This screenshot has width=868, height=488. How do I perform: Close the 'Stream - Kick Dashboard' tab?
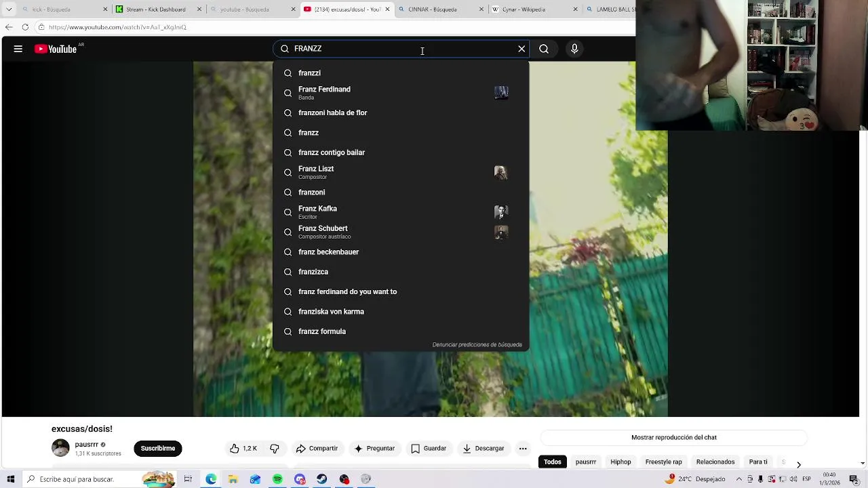[199, 9]
